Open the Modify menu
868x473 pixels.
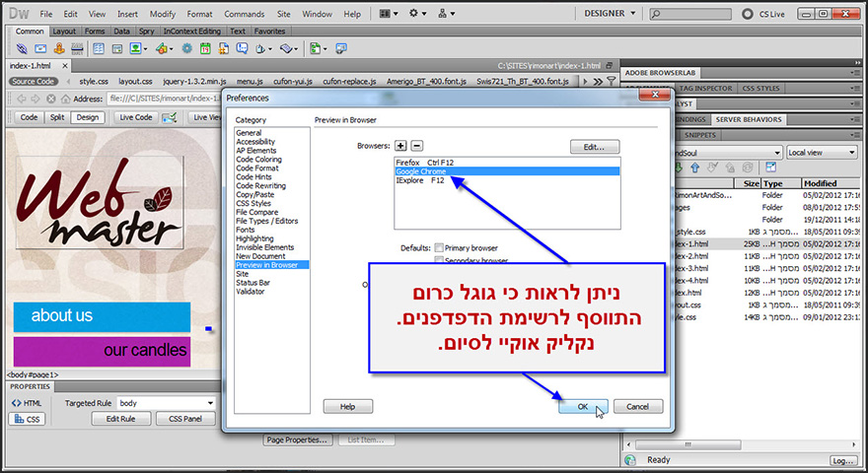(162, 14)
